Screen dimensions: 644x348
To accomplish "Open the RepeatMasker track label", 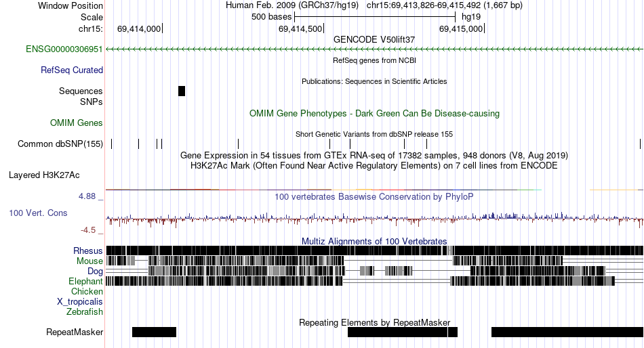I will click(x=75, y=332).
